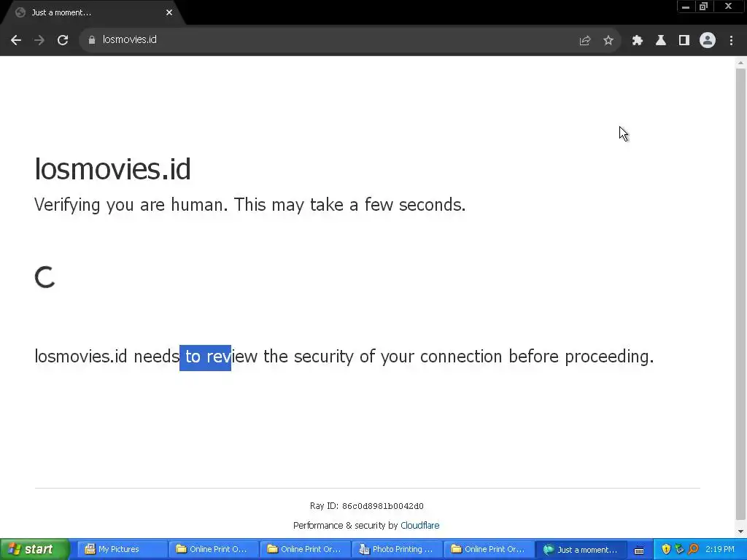
Task: Open the security shield tray icon
Action: tap(666, 549)
